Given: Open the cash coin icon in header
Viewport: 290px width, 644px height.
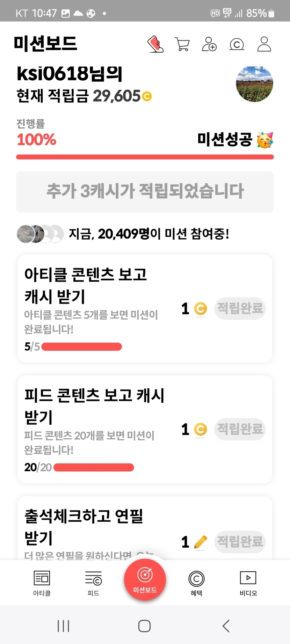Looking at the screenshot, I should (x=237, y=44).
